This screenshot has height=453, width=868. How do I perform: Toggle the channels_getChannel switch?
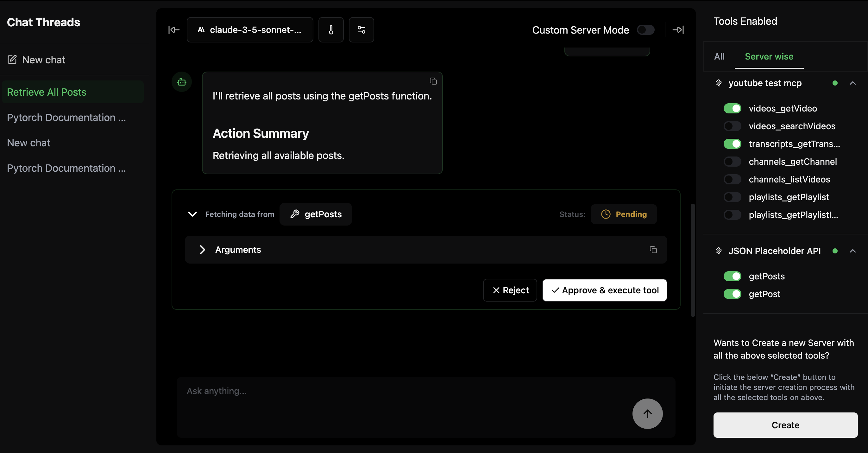pos(732,161)
